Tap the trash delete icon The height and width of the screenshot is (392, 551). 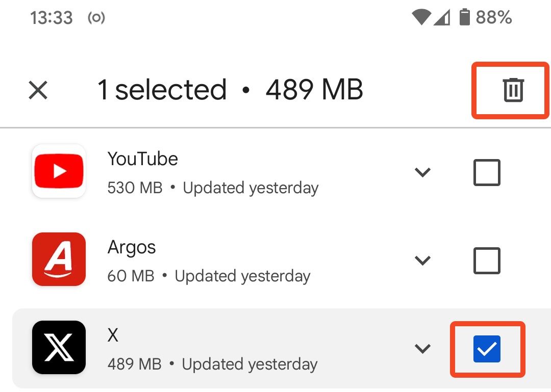(510, 90)
